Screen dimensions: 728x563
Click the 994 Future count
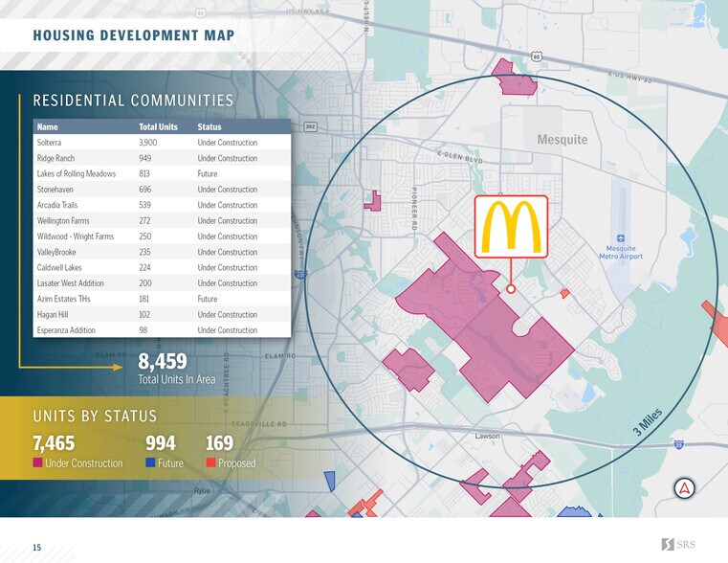(x=161, y=443)
